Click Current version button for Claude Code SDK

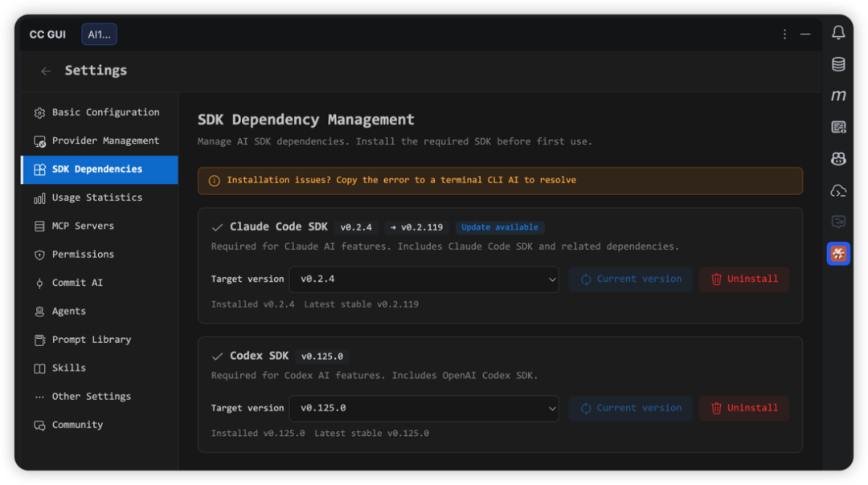(x=630, y=279)
